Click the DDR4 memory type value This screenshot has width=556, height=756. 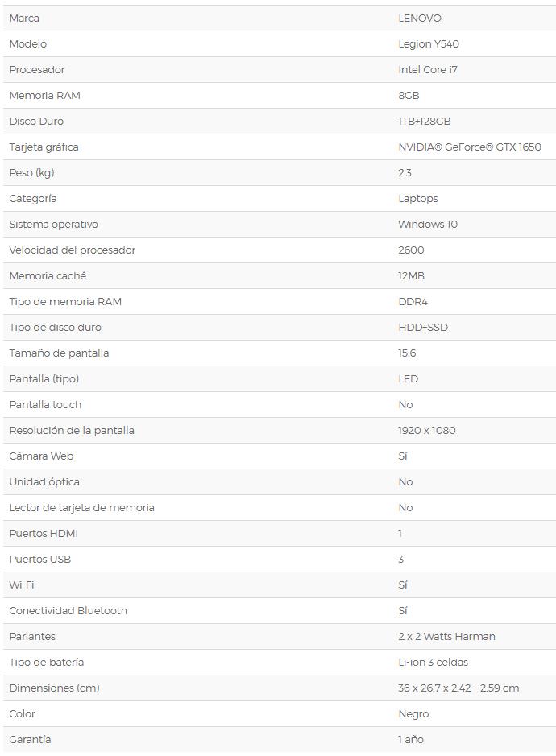(413, 302)
